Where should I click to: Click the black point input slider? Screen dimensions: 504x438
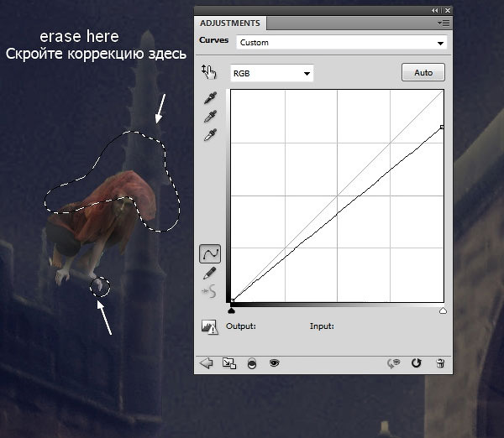pyautogui.click(x=232, y=310)
